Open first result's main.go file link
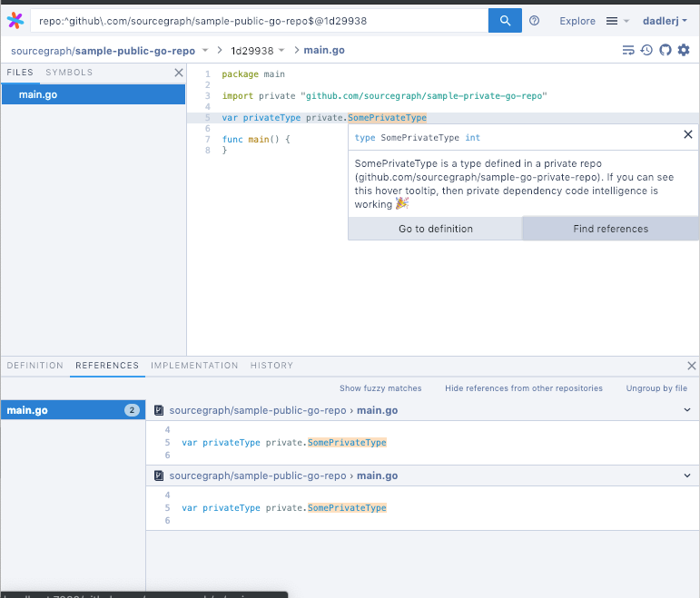The height and width of the screenshot is (598, 700). click(x=377, y=410)
